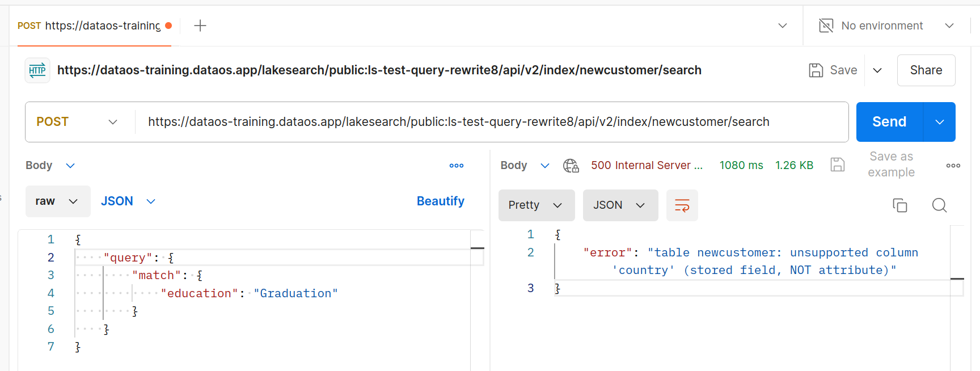This screenshot has width=980, height=371.
Task: Click the "error" key in response
Action: [608, 252]
